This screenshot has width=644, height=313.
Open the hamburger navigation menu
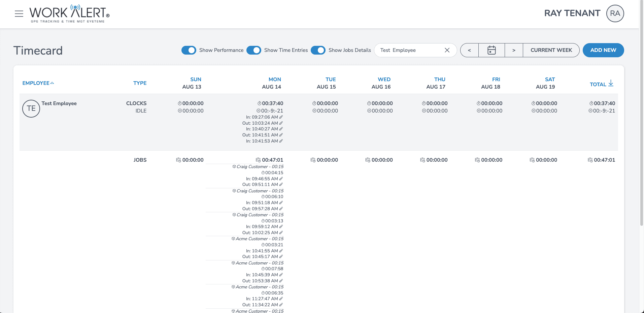coord(19,13)
